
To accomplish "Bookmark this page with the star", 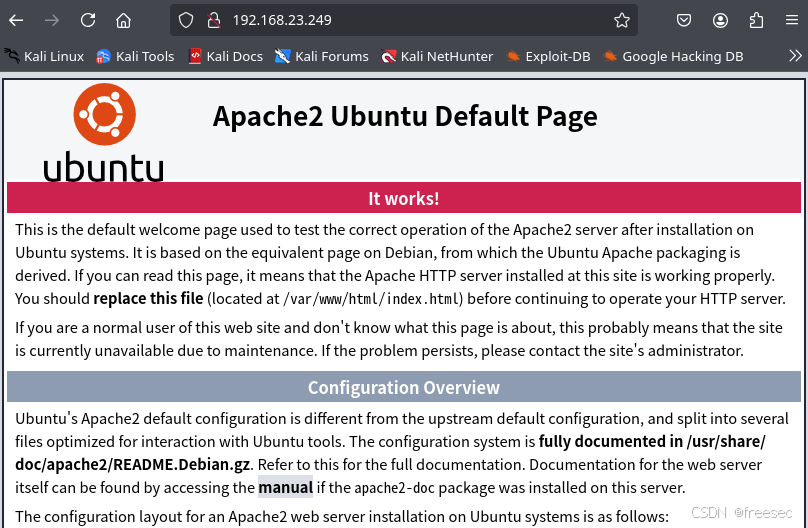I will 622,20.
